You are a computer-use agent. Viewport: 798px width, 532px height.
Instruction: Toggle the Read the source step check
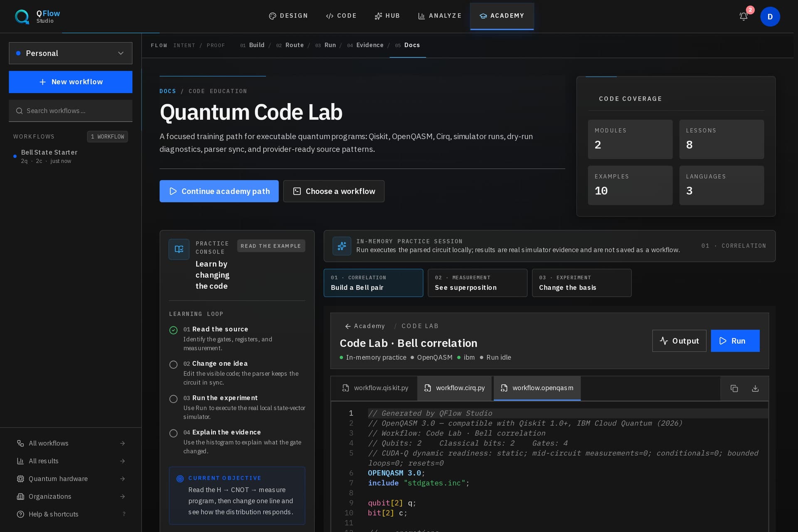pos(173,330)
